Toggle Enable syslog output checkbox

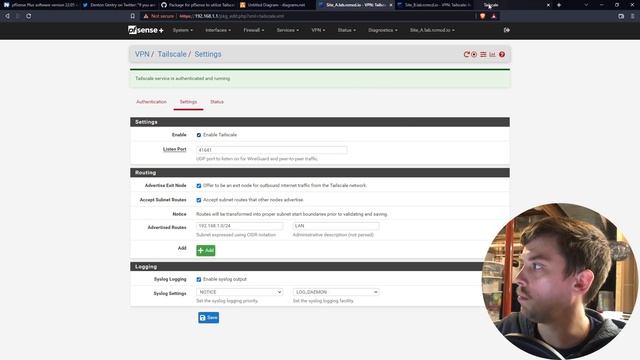coord(199,279)
